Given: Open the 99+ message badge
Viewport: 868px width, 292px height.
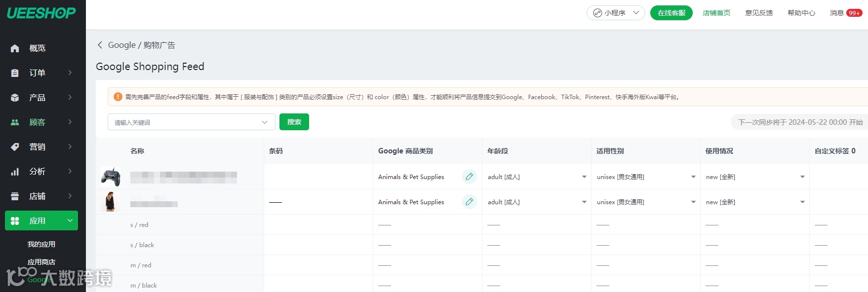Looking at the screenshot, I should pos(854,13).
